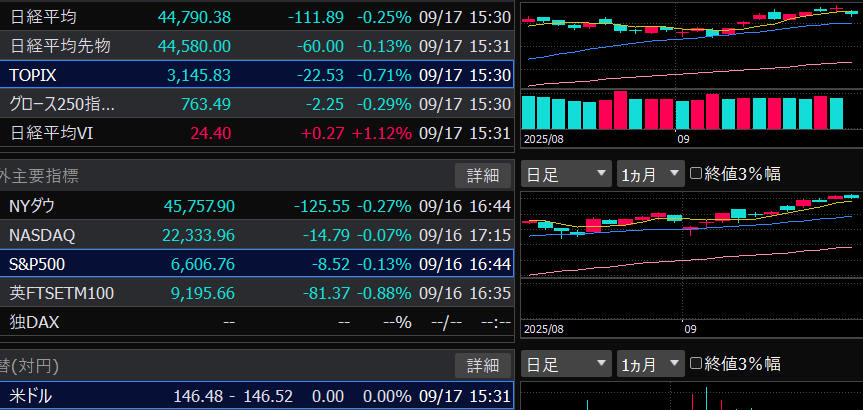Image resolution: width=863 pixels, height=410 pixels.
Task: Expand the 日足 dropdown beside 海外主要指標 header
Action: click(x=566, y=174)
